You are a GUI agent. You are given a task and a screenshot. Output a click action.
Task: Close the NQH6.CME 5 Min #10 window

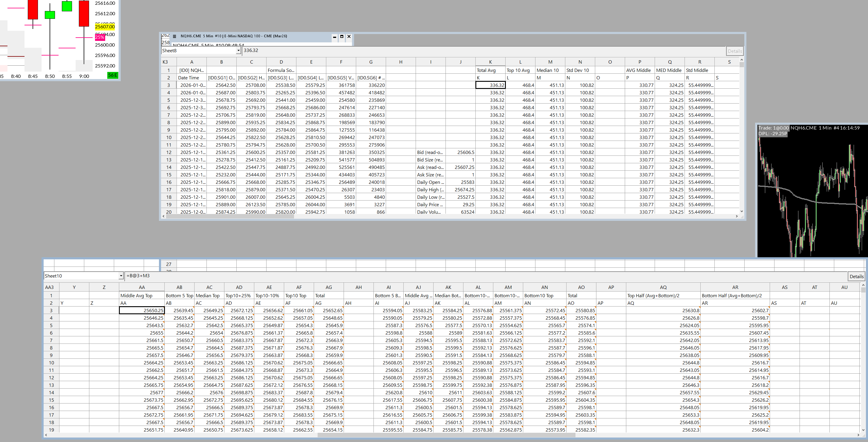tap(349, 36)
